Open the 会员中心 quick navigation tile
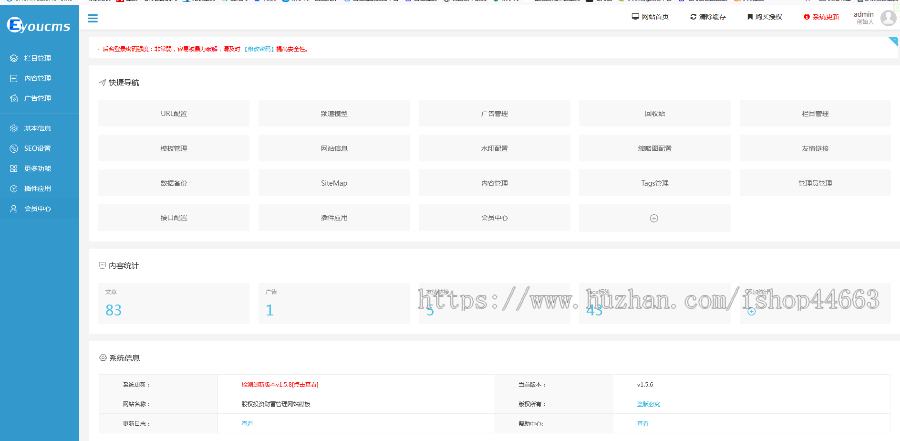 494,218
